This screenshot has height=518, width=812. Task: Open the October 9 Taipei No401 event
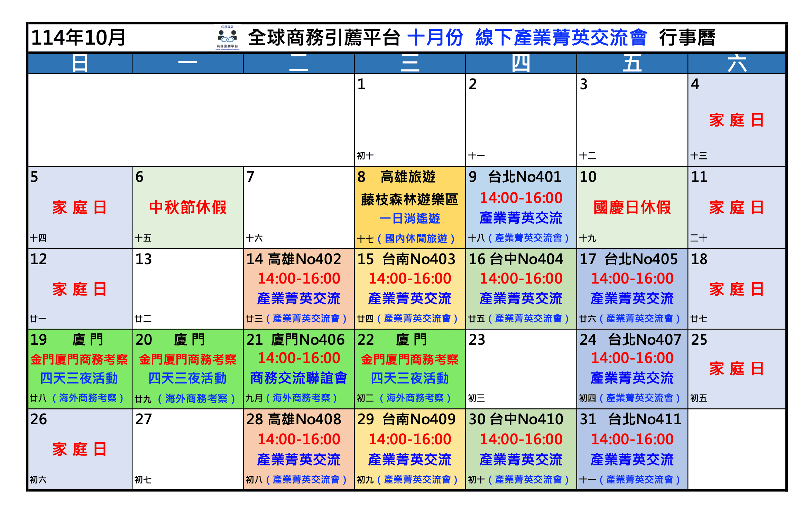point(521,207)
